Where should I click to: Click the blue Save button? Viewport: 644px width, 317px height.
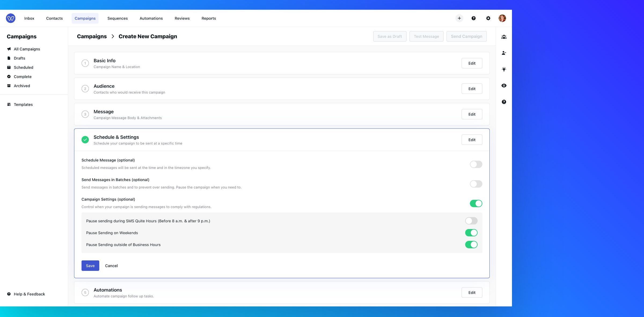90,266
